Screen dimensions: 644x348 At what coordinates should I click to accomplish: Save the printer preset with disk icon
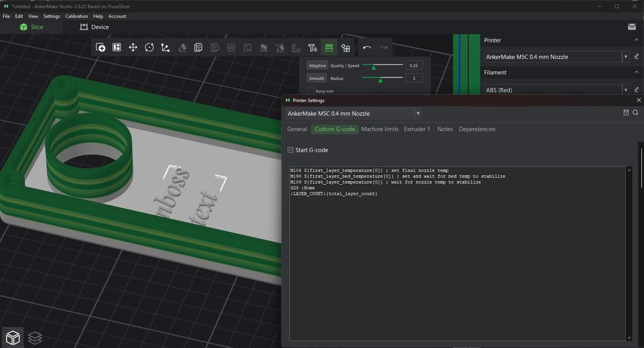click(x=626, y=113)
